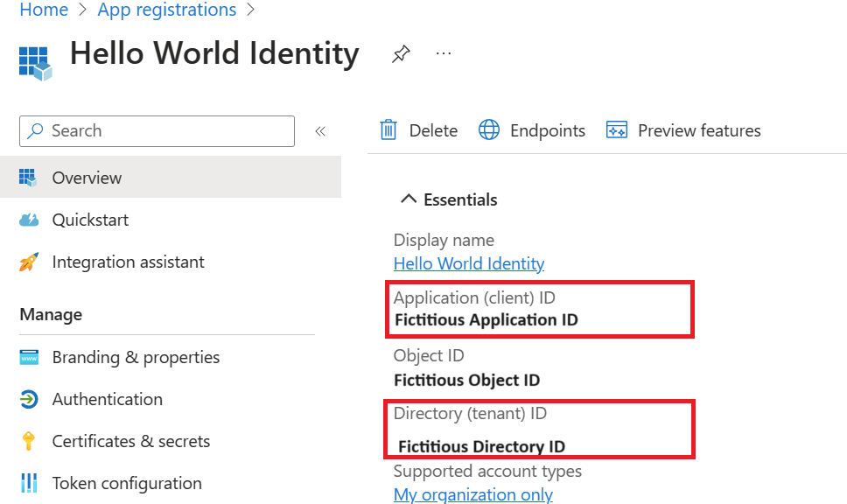The image size is (847, 504).
Task: Open Token configuration page
Action: [127, 483]
